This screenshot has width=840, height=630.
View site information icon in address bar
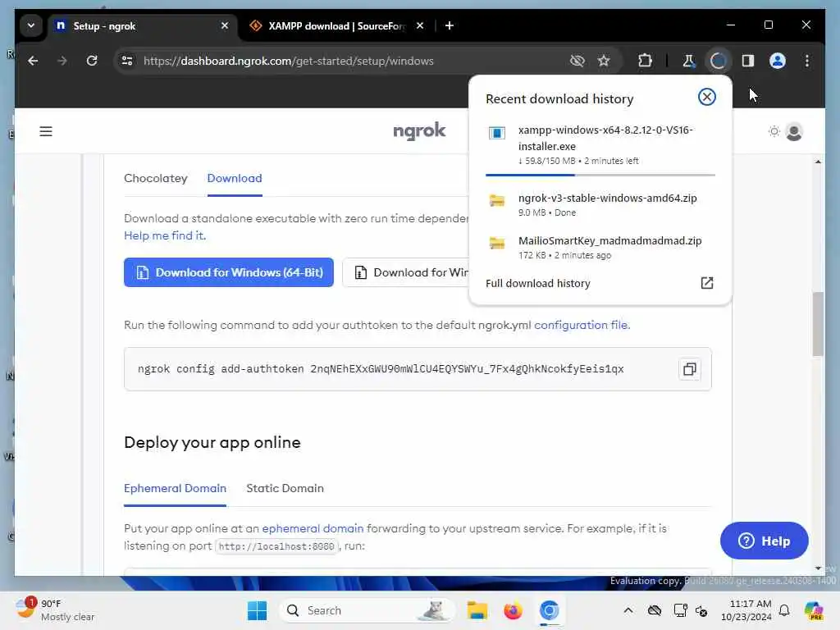coord(127,61)
